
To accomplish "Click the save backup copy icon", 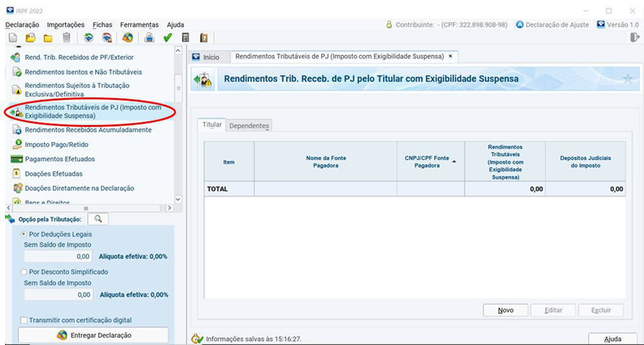I will (88, 38).
